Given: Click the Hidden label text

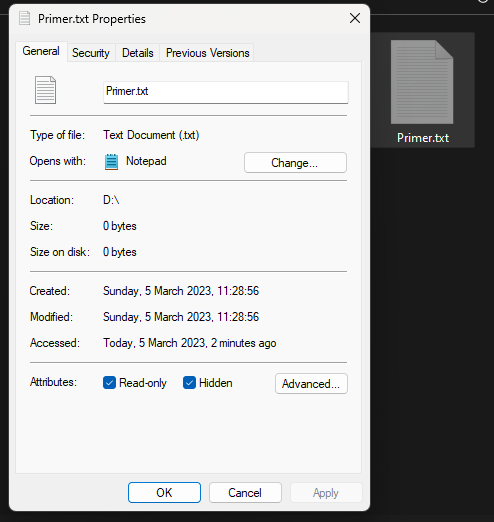Looking at the screenshot, I should coord(215,383).
